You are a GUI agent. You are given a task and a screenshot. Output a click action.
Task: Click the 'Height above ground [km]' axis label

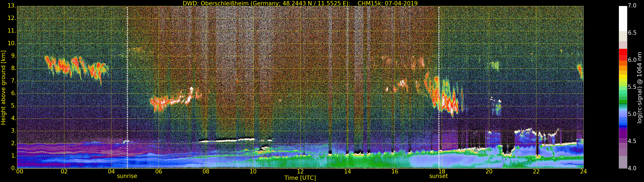(x=3, y=88)
